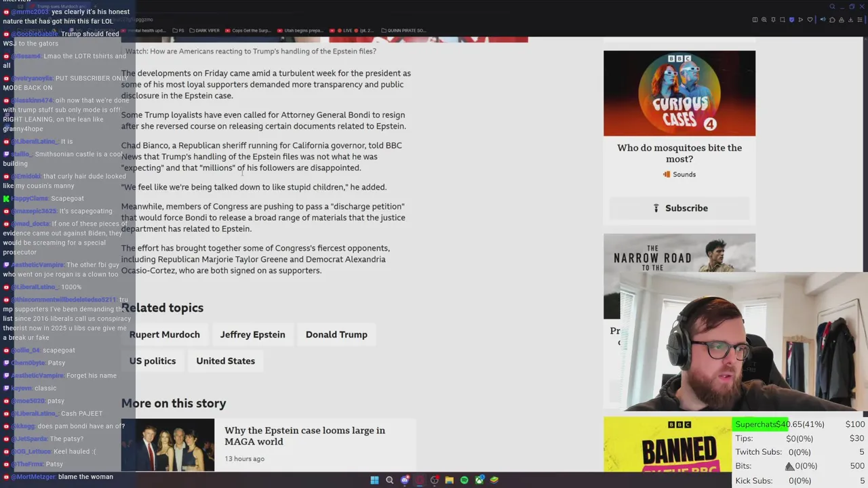The width and height of the screenshot is (868, 488).
Task: Open OBS Studio from the taskbar
Action: pos(435,480)
